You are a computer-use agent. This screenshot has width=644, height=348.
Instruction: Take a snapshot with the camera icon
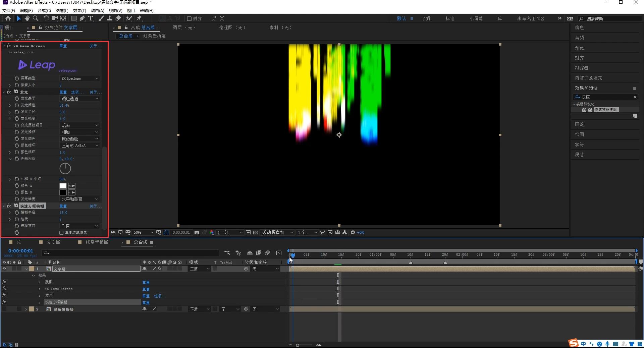pyautogui.click(x=197, y=232)
